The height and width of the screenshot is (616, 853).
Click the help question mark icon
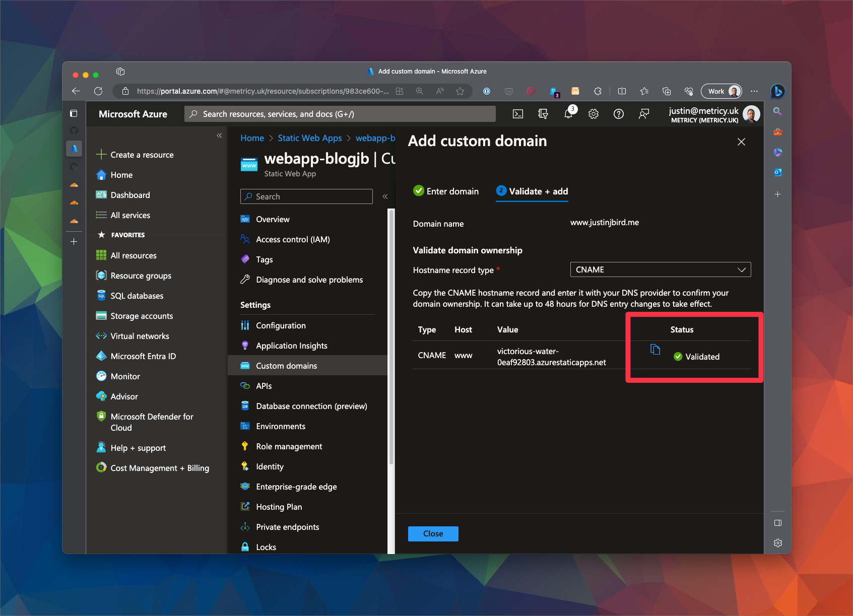pyautogui.click(x=619, y=114)
